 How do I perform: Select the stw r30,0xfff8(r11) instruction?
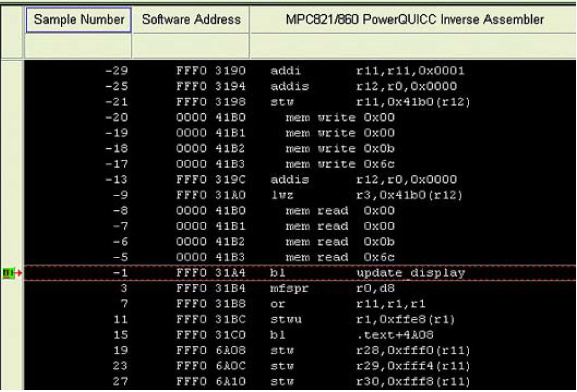pos(370,381)
